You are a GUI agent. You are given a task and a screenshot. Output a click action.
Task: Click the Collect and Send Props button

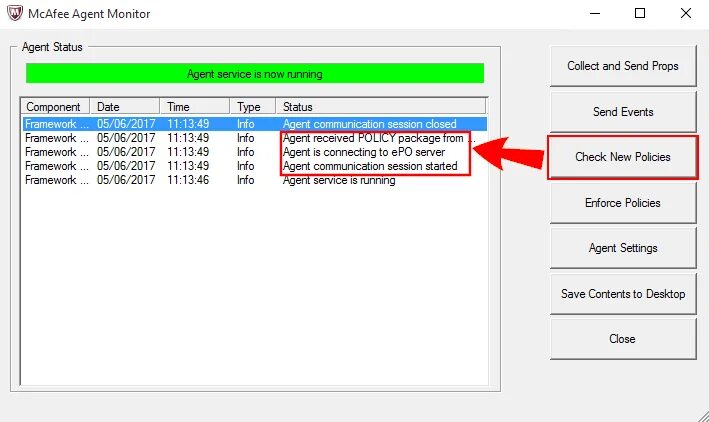[623, 66]
